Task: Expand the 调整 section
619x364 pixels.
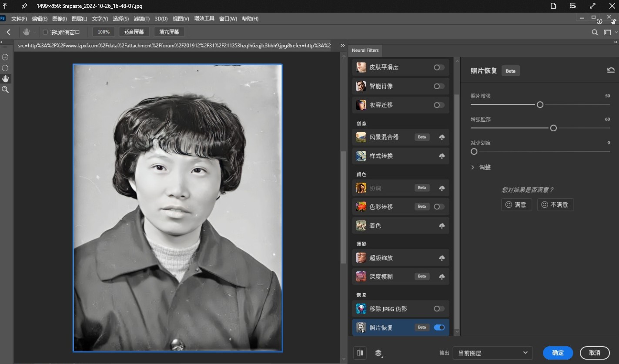Action: pyautogui.click(x=481, y=167)
